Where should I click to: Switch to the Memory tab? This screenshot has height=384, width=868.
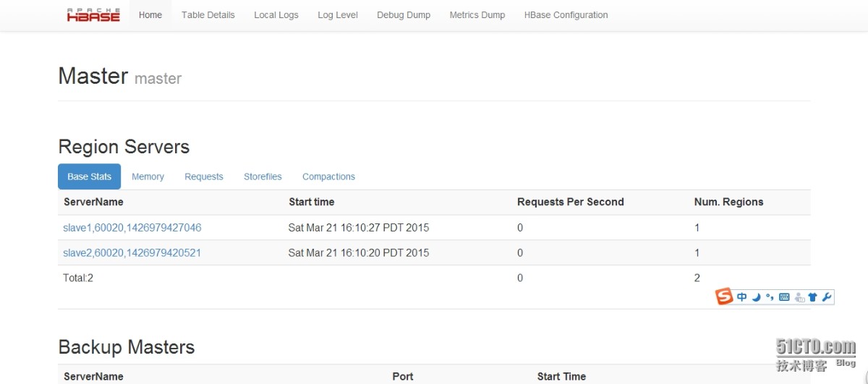pos(148,176)
